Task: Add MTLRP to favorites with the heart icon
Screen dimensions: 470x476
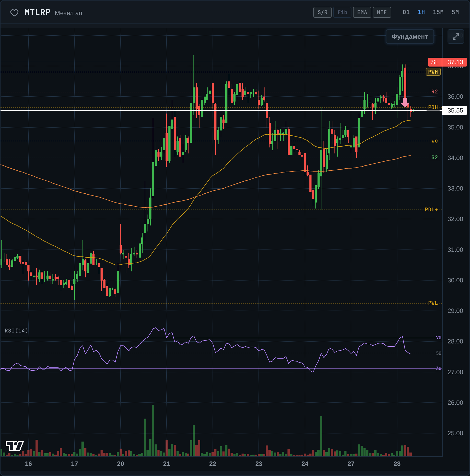Action: coord(14,13)
